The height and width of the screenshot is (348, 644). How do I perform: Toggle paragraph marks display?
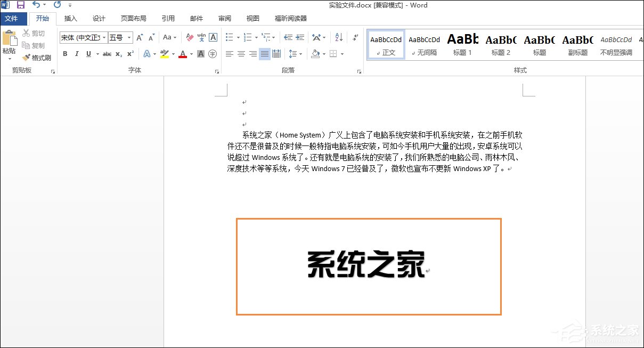(355, 37)
